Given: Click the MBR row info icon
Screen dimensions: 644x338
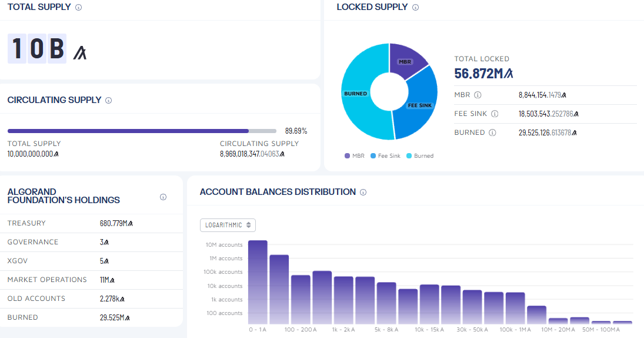Looking at the screenshot, I should [x=478, y=95].
